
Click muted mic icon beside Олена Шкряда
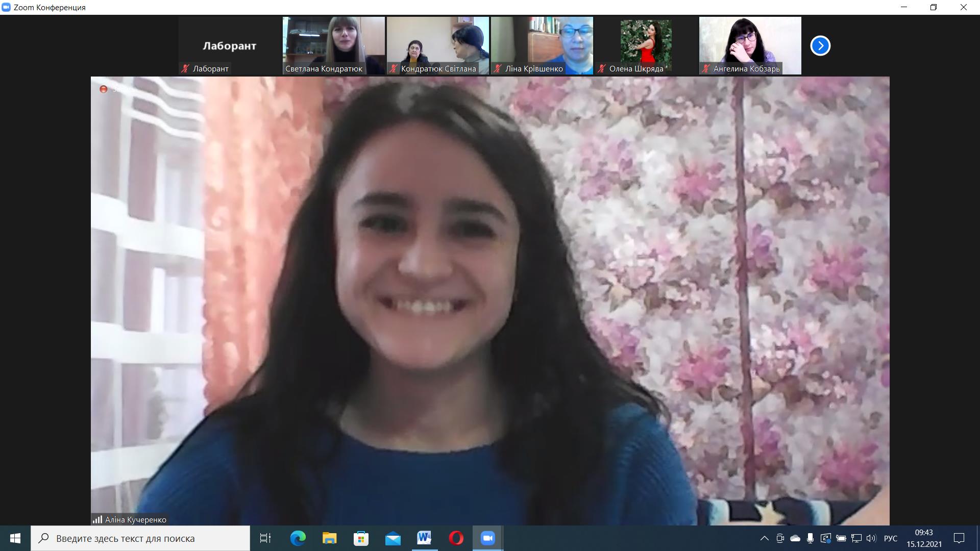pos(602,68)
